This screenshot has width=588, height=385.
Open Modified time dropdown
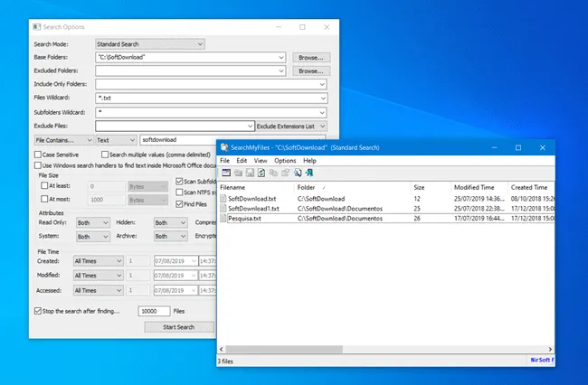tap(99, 276)
